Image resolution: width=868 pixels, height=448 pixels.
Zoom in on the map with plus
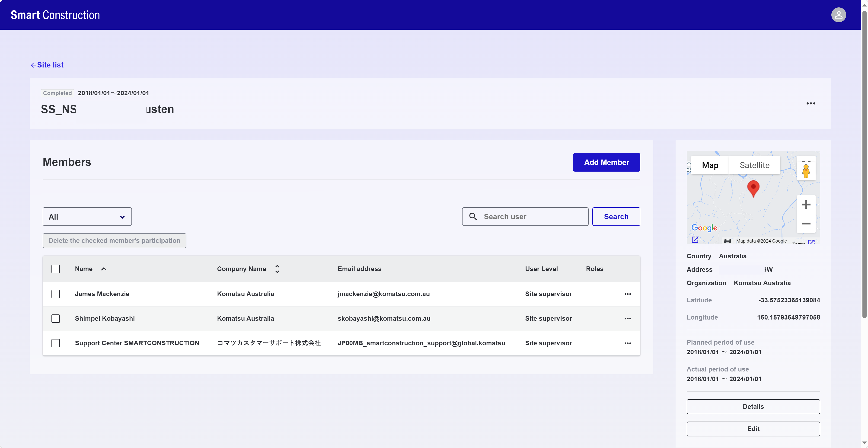click(x=806, y=205)
